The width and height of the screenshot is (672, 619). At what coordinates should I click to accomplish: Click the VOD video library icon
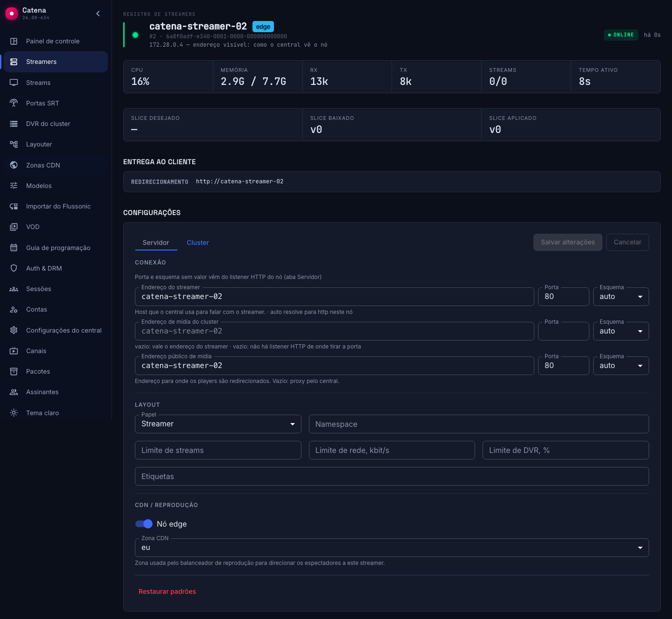click(x=14, y=227)
